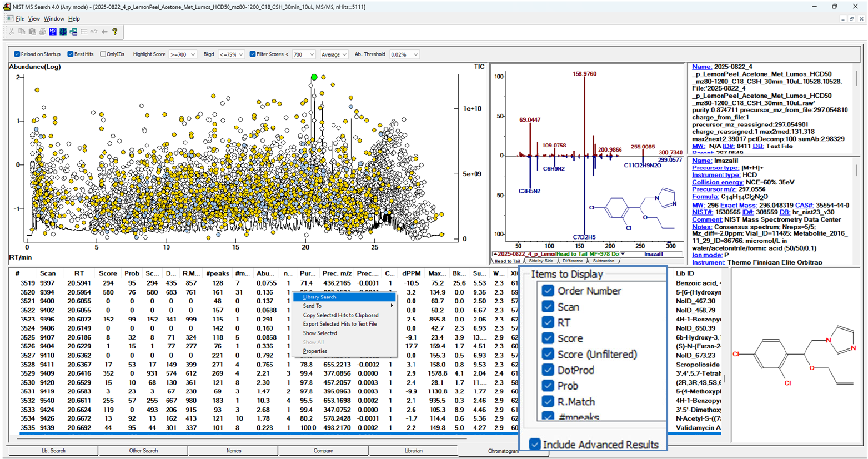Click the Lib ID column header
868x459 pixels.
tap(685, 273)
